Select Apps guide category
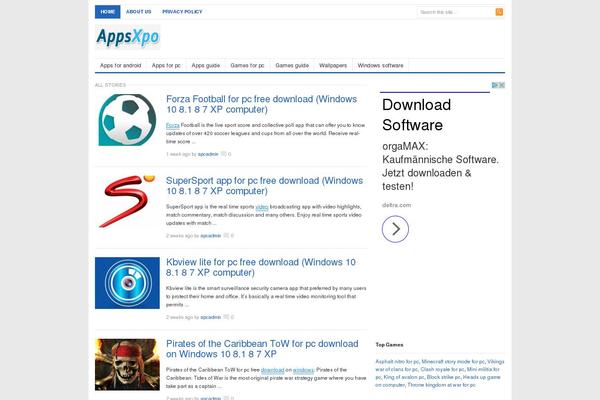The image size is (600, 400). 205,65
